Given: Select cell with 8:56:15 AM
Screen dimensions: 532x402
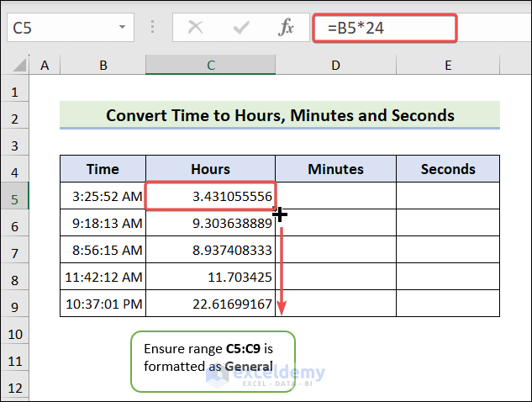Looking at the screenshot, I should (103, 250).
